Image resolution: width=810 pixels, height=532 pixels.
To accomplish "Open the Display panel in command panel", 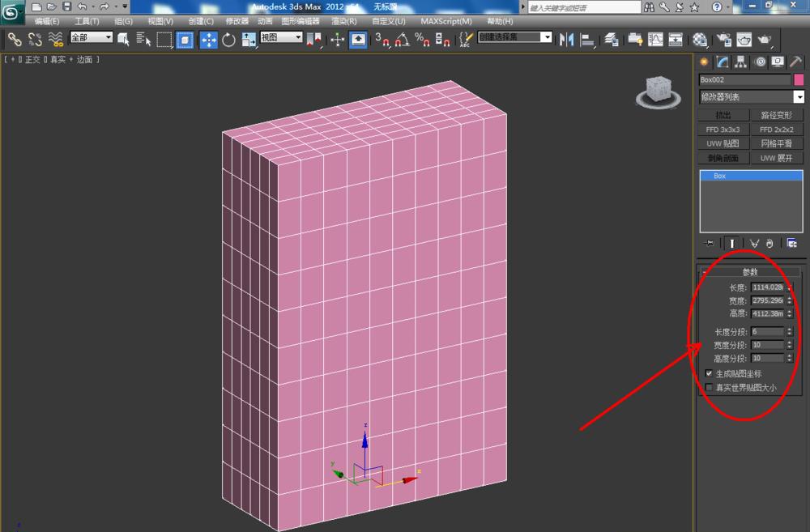I will 777,62.
